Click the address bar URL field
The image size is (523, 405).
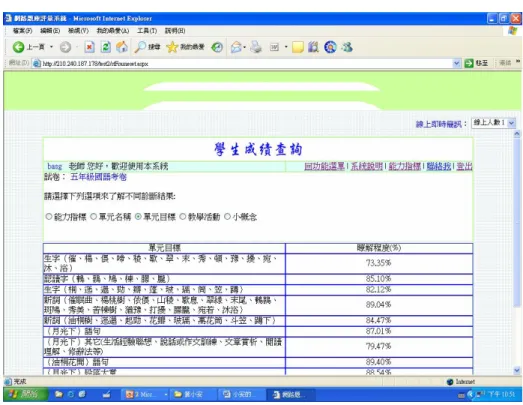click(247, 63)
